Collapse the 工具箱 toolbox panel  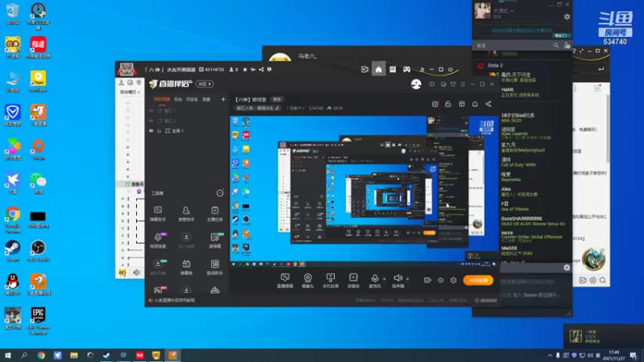point(220,193)
